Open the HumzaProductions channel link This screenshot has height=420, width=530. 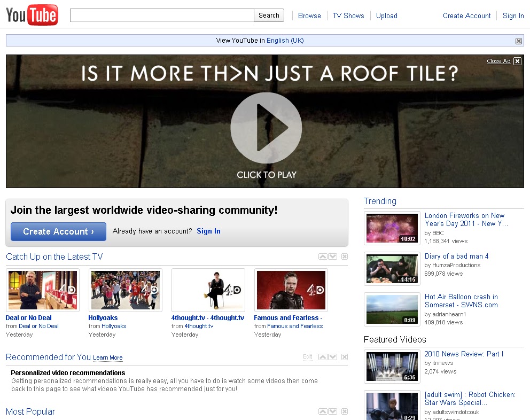[x=456, y=265]
